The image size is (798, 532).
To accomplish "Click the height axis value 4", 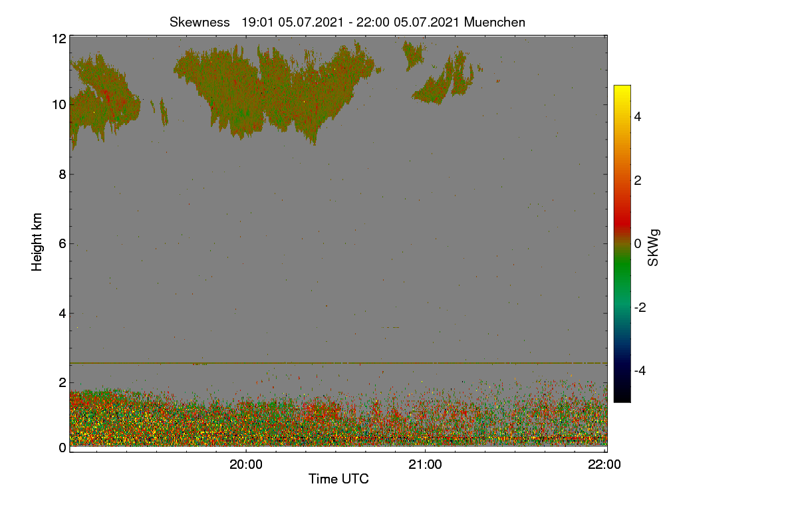I will point(62,313).
